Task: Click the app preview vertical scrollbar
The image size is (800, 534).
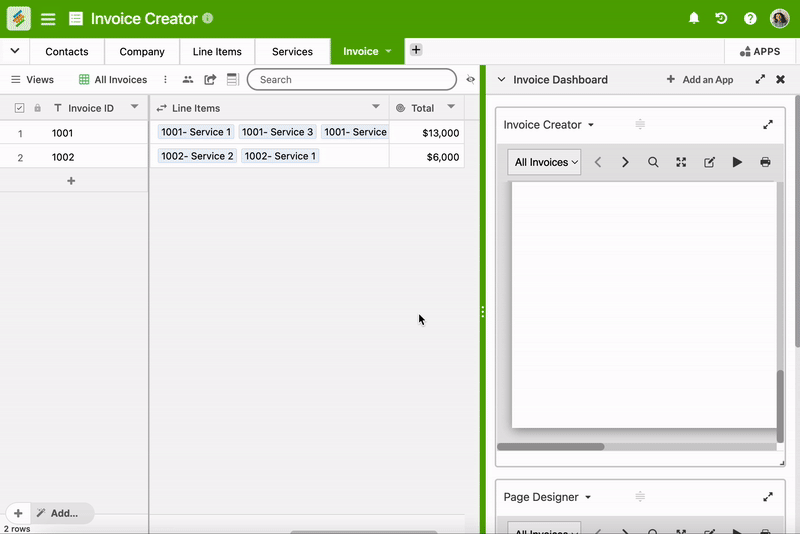Action: click(780, 406)
